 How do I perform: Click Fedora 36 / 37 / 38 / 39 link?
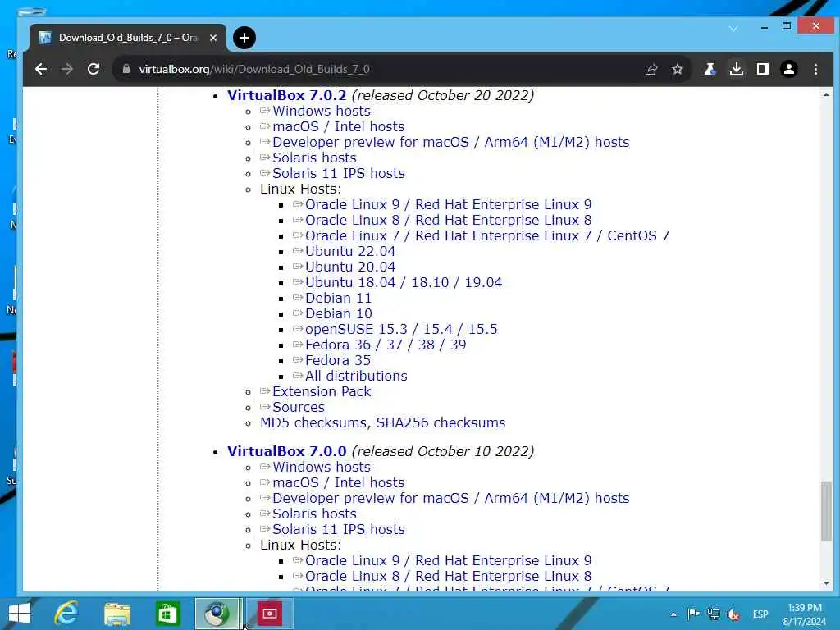pos(386,345)
